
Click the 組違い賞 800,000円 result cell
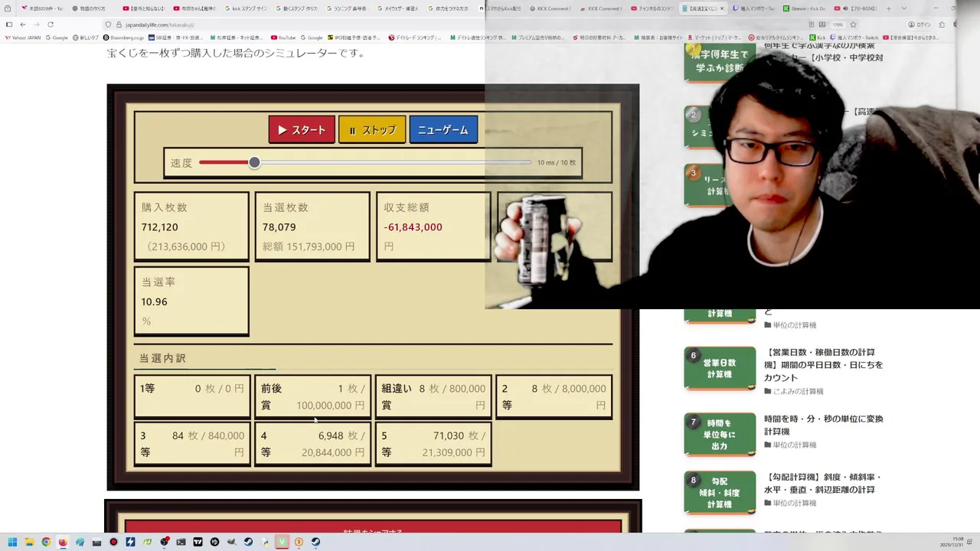433,396
